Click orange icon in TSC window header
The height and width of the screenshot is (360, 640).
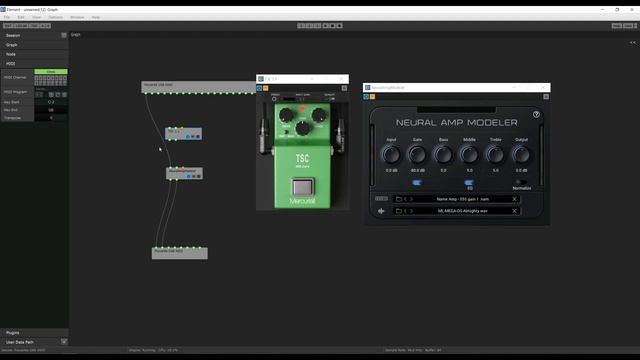[266, 88]
